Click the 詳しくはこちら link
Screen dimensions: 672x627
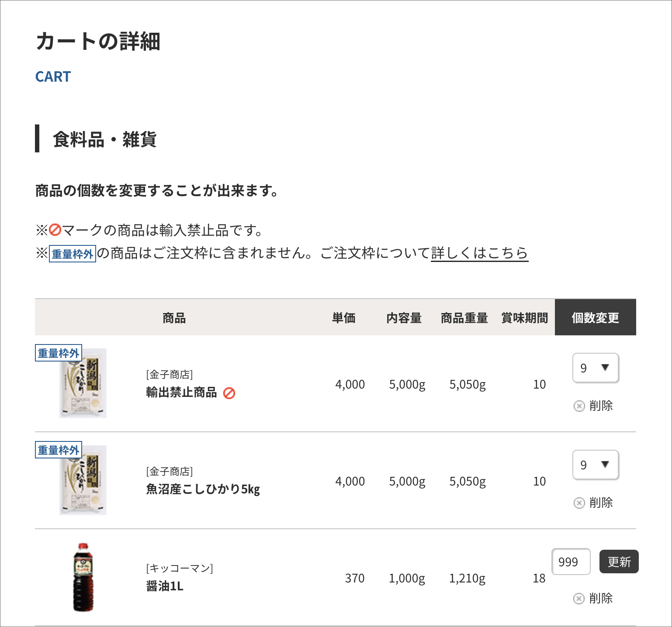point(479,253)
